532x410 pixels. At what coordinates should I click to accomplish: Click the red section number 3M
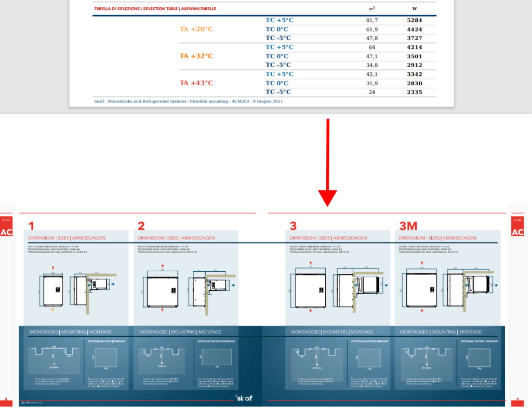coord(408,226)
